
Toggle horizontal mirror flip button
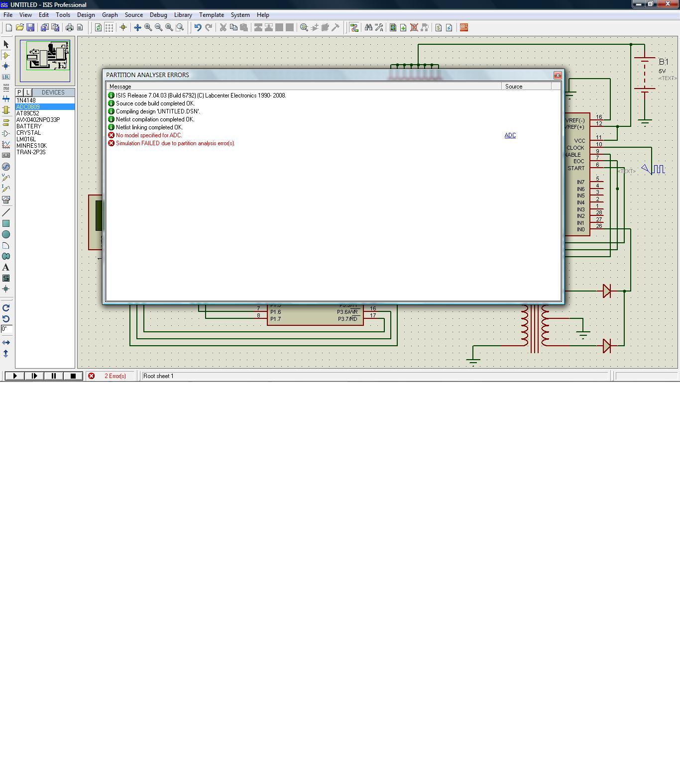6,343
